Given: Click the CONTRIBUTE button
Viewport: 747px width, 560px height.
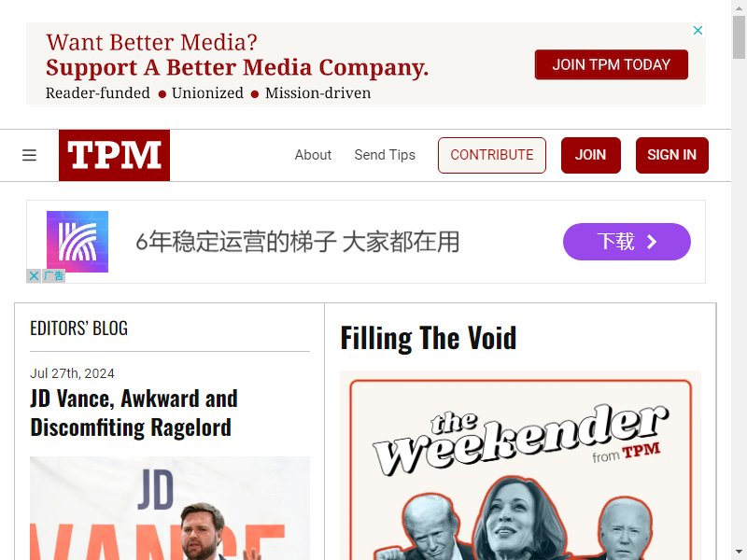Looking at the screenshot, I should 492,155.
